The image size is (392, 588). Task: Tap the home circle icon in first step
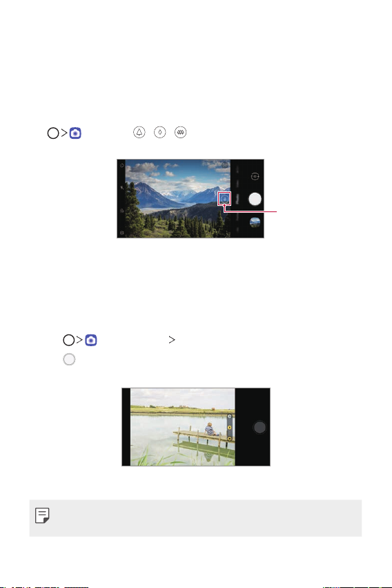click(x=53, y=133)
